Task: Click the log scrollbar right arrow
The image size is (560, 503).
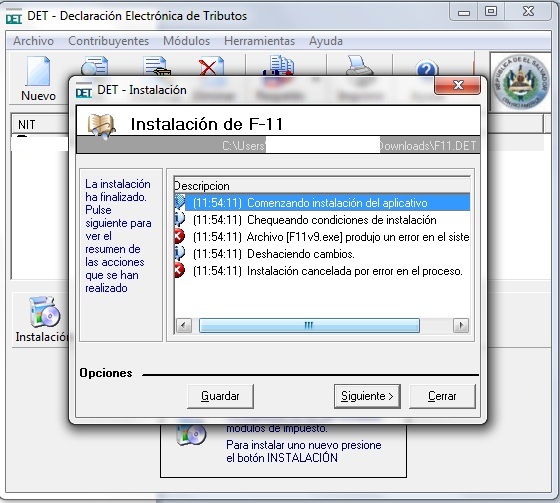Action: tap(461, 325)
